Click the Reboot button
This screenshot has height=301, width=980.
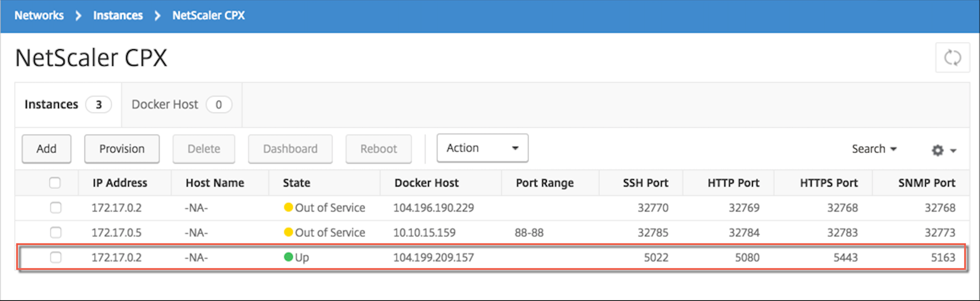pos(379,148)
